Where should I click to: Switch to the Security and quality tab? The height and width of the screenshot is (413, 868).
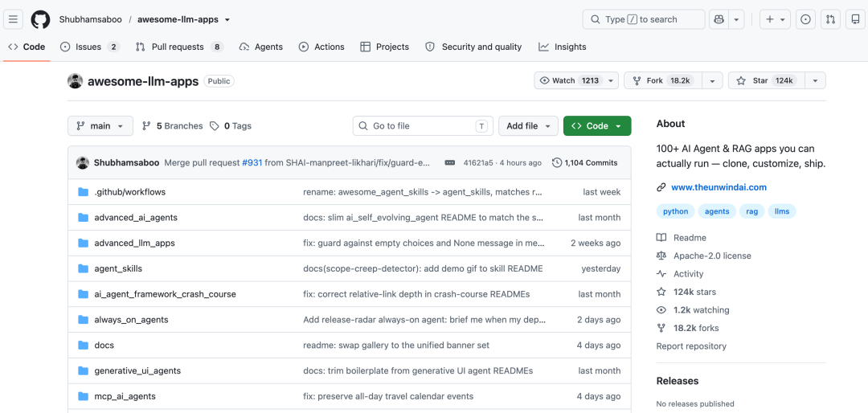[x=473, y=47]
